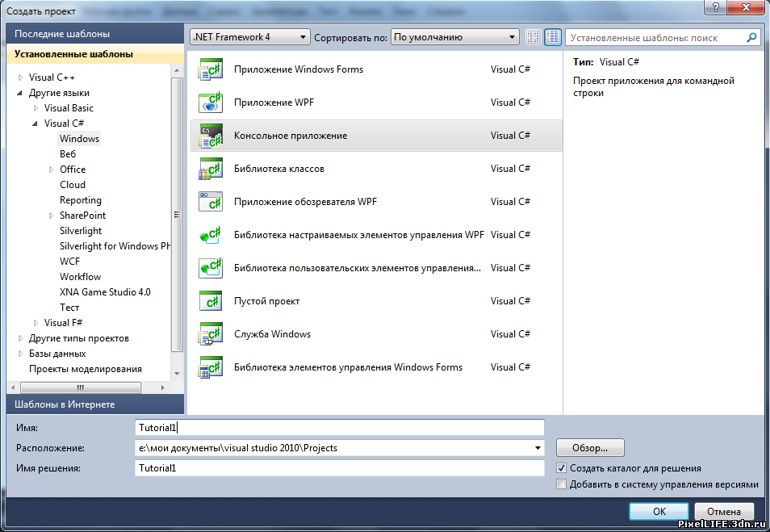Image resolution: width=770 pixels, height=532 pixels.
Task: Switch to medium icons list view
Action: pos(552,37)
